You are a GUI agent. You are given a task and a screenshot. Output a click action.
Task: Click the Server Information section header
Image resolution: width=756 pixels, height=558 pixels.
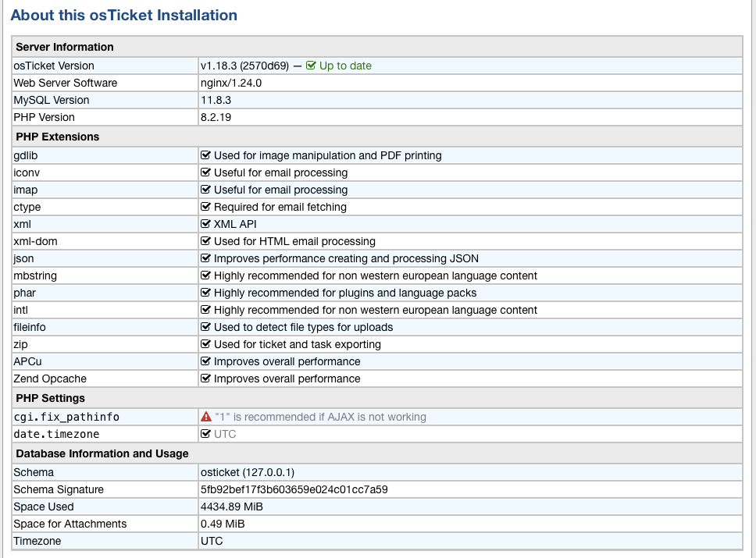tap(65, 47)
